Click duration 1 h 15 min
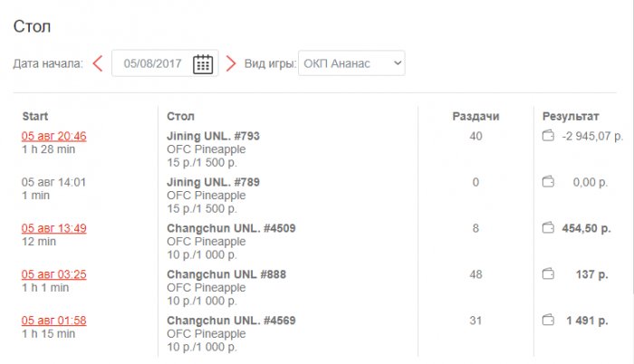 pyautogui.click(x=48, y=333)
